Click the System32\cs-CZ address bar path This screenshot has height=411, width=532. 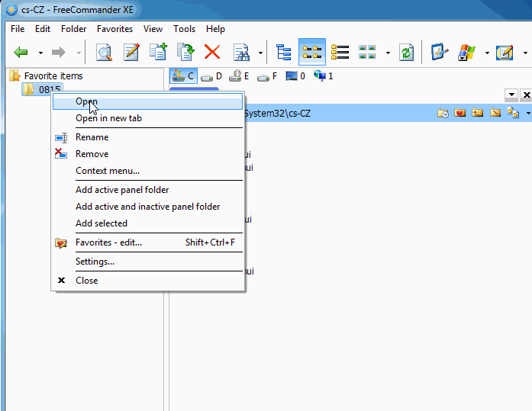278,113
